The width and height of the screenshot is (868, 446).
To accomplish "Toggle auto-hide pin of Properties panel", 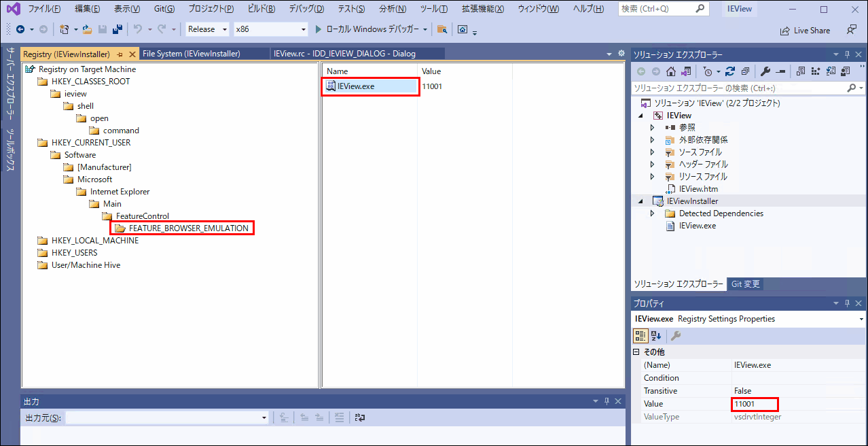I will tap(847, 303).
